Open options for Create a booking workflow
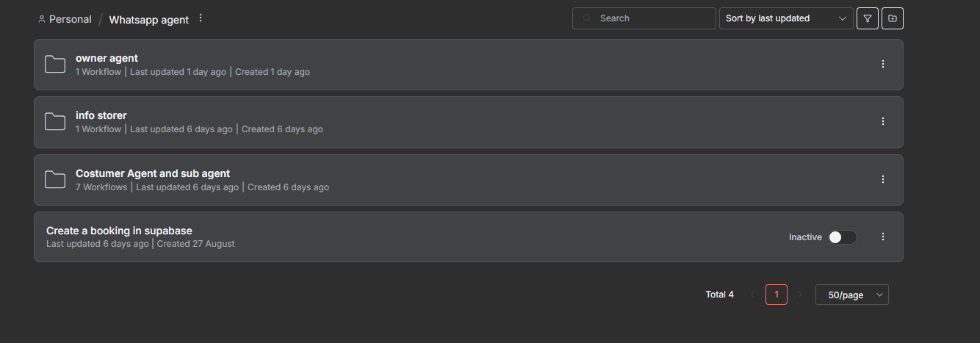Image resolution: width=980 pixels, height=343 pixels. click(883, 237)
